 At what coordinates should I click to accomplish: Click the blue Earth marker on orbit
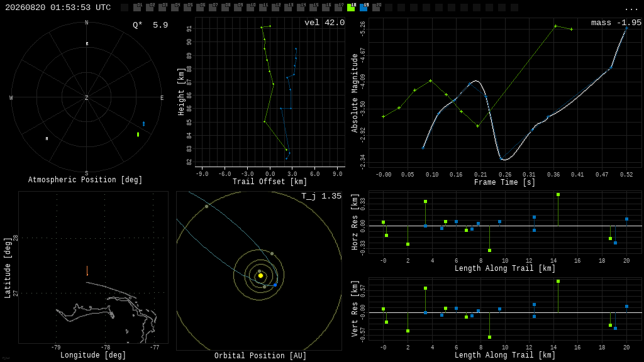tap(275, 285)
